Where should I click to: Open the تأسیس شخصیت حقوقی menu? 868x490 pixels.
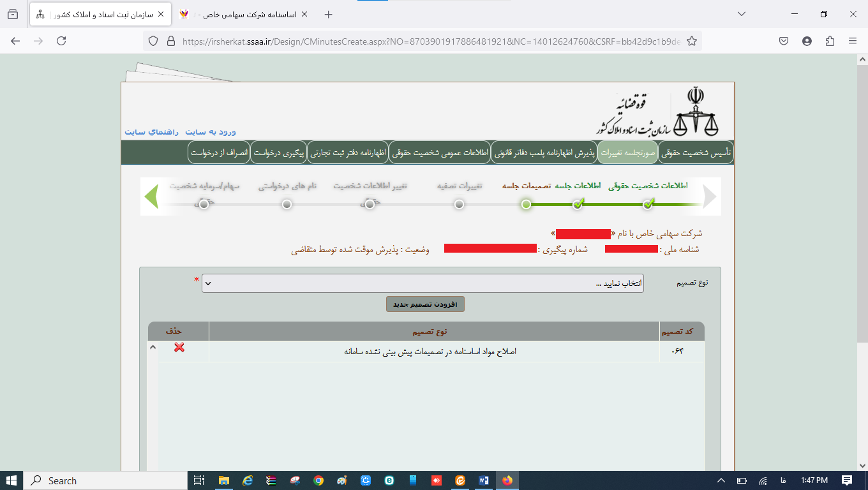coord(696,153)
